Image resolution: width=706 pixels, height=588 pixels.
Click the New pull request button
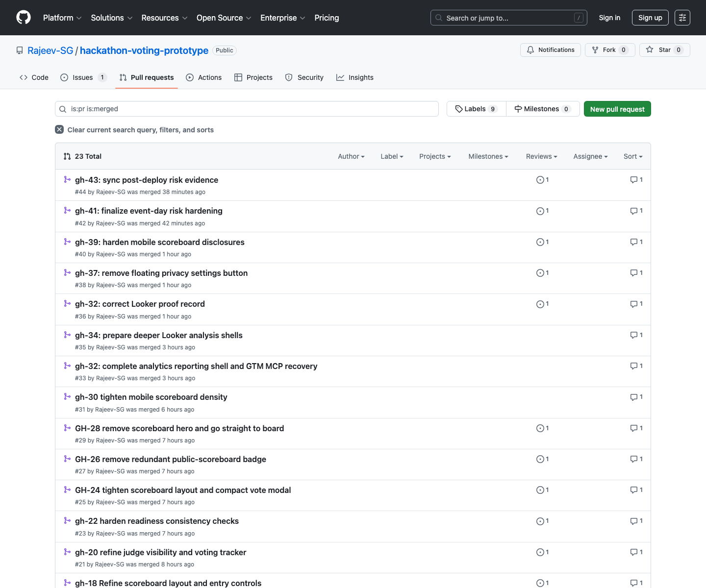point(617,109)
